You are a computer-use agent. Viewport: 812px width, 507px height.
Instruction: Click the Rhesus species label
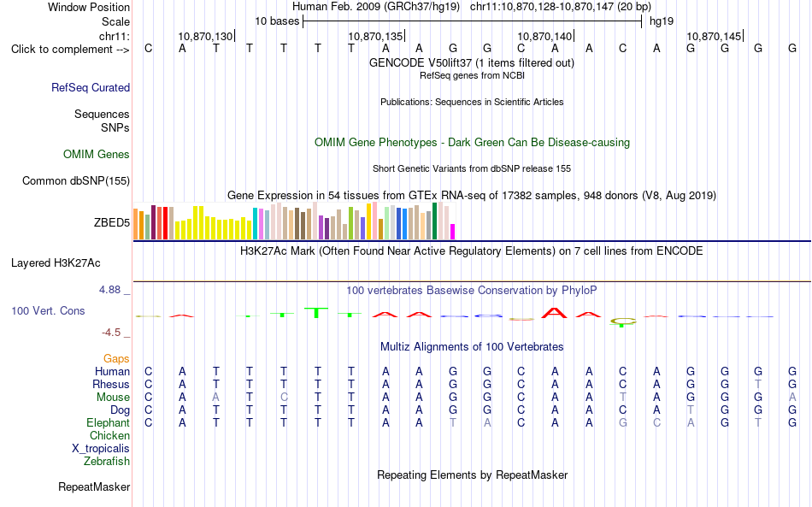111,384
